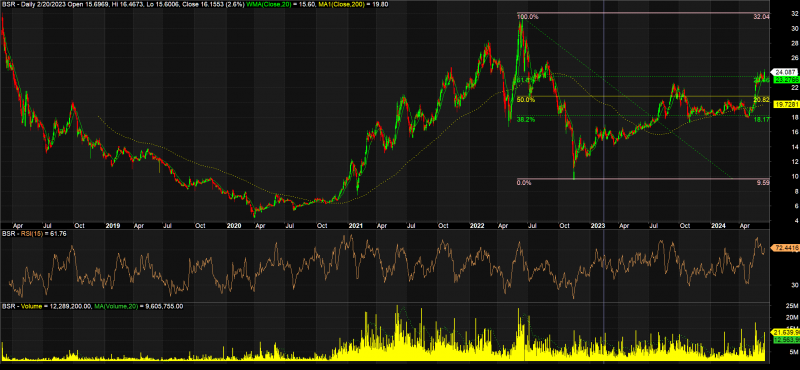This screenshot has width=800, height=370.
Task: Select the 100.0% Fibonacci retracement label
Action: tap(528, 17)
